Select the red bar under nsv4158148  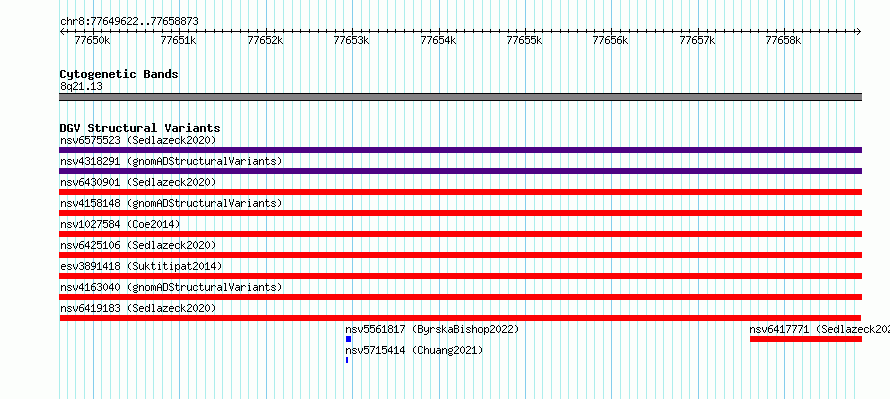pyautogui.click(x=460, y=213)
